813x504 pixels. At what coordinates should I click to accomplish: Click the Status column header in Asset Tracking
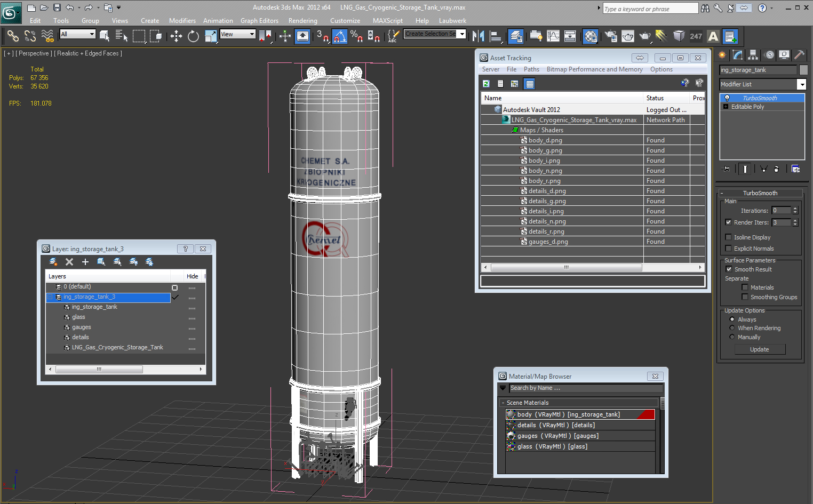tap(667, 98)
